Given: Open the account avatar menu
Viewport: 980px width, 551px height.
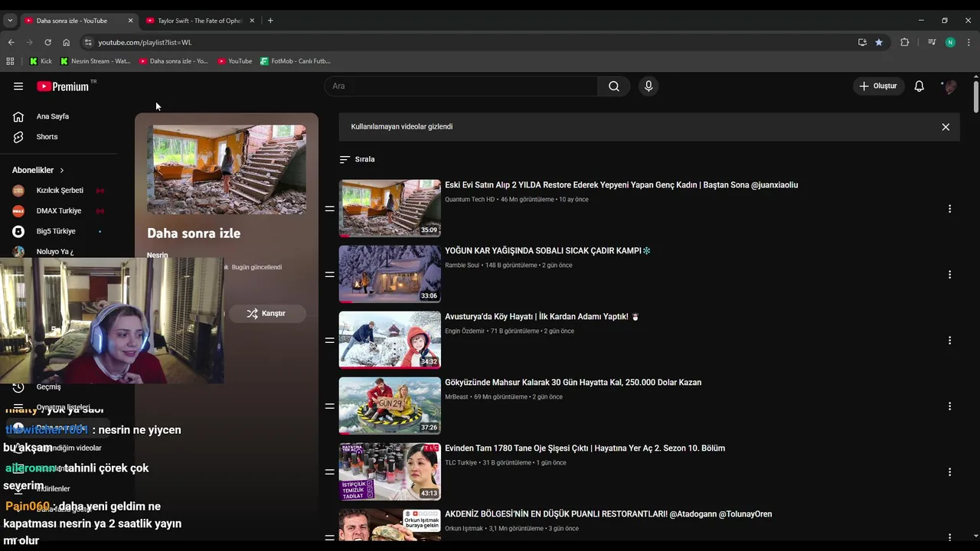Looking at the screenshot, I should click(x=950, y=86).
